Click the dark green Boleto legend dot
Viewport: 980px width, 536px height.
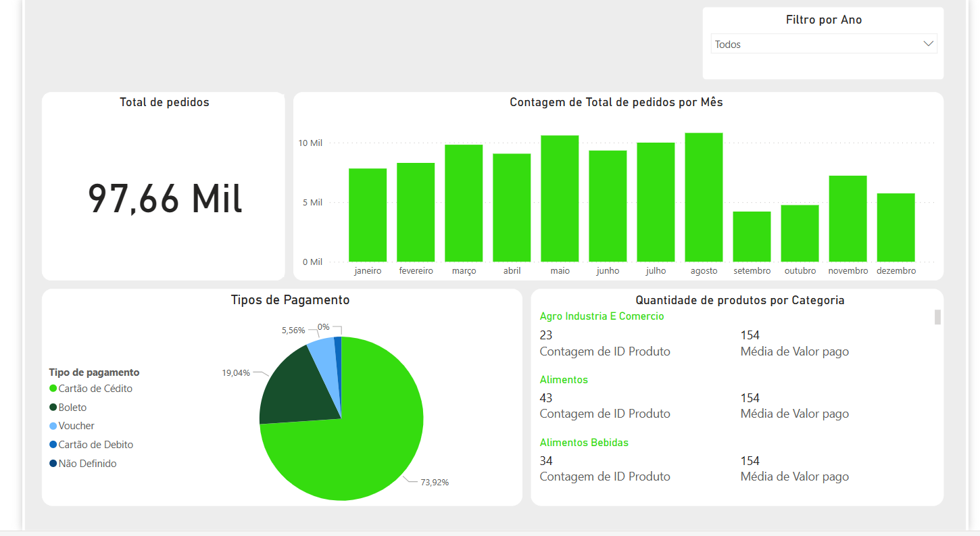[53, 408]
